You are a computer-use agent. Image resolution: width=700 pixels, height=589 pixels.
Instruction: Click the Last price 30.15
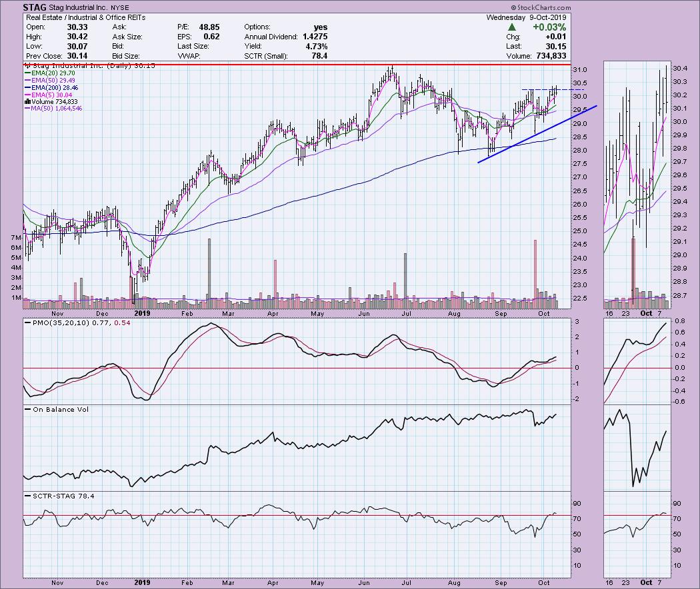pos(556,47)
